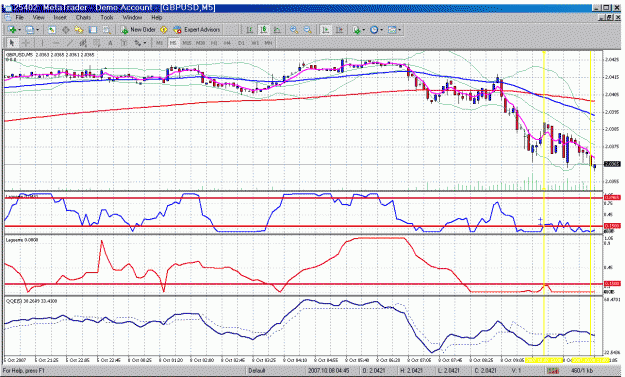Click the New Chart toolbar icon
Screen dimensions: 625x377
click(12, 29)
